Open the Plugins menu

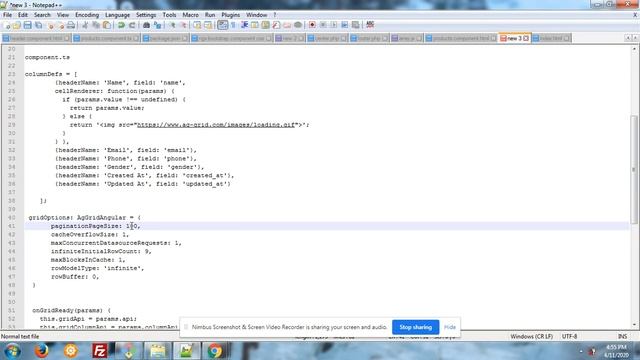(x=231, y=15)
